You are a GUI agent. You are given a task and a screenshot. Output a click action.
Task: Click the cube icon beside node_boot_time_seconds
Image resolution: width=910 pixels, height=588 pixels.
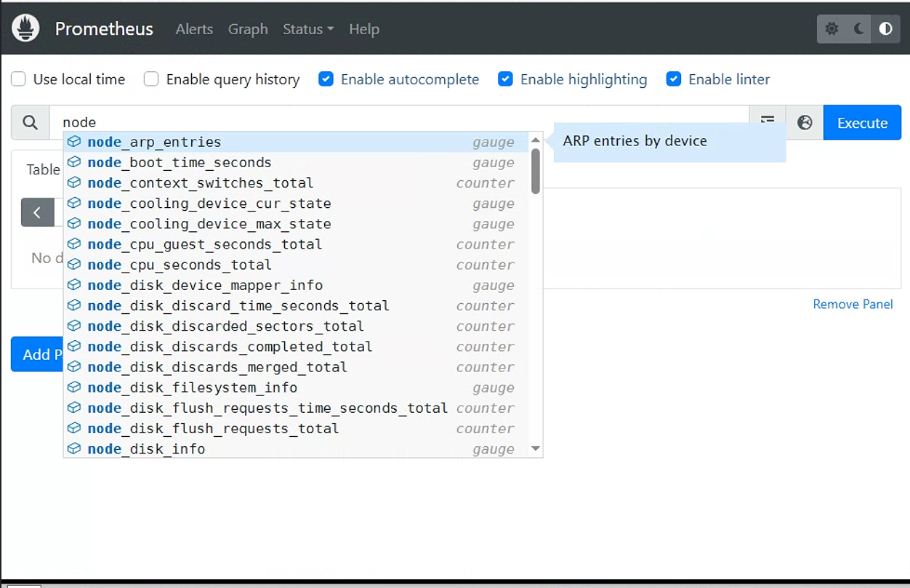pyautogui.click(x=73, y=162)
